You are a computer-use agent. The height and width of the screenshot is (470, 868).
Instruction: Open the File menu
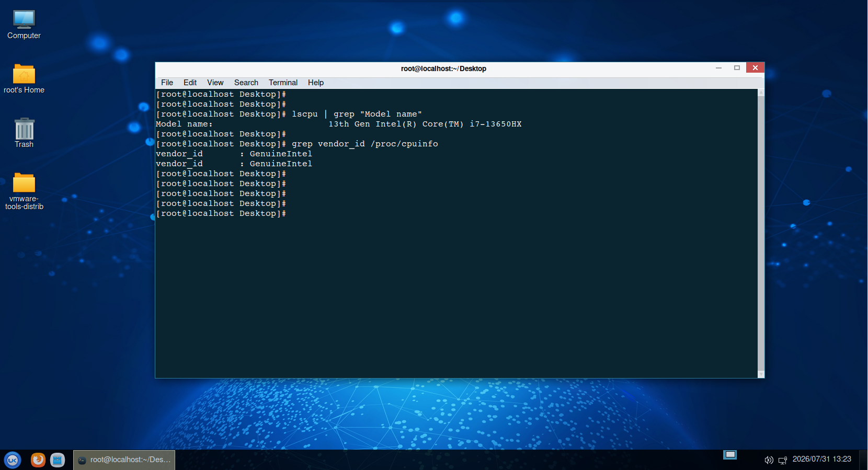(167, 83)
